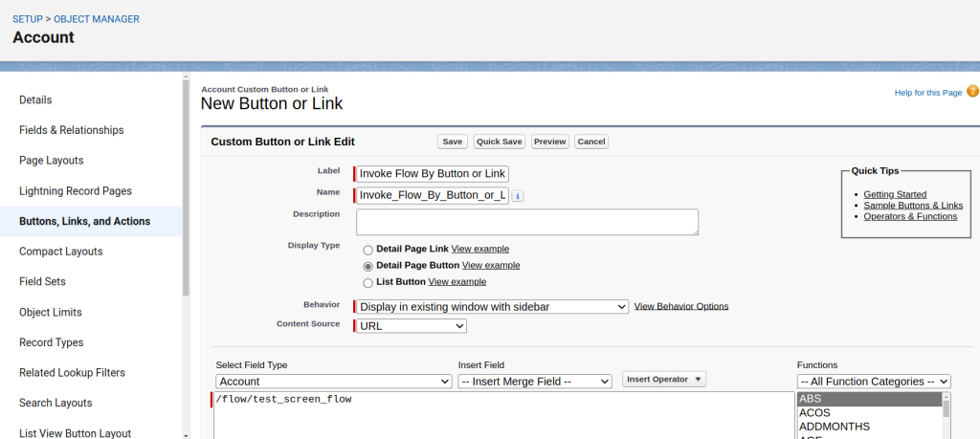Open Page Layouts section
Viewport: 980px width, 439px height.
[x=52, y=161]
